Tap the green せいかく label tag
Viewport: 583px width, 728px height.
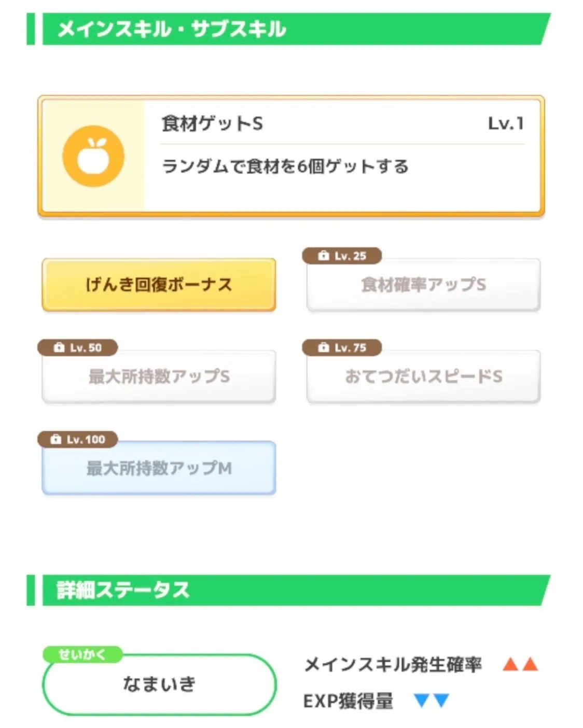[82, 654]
